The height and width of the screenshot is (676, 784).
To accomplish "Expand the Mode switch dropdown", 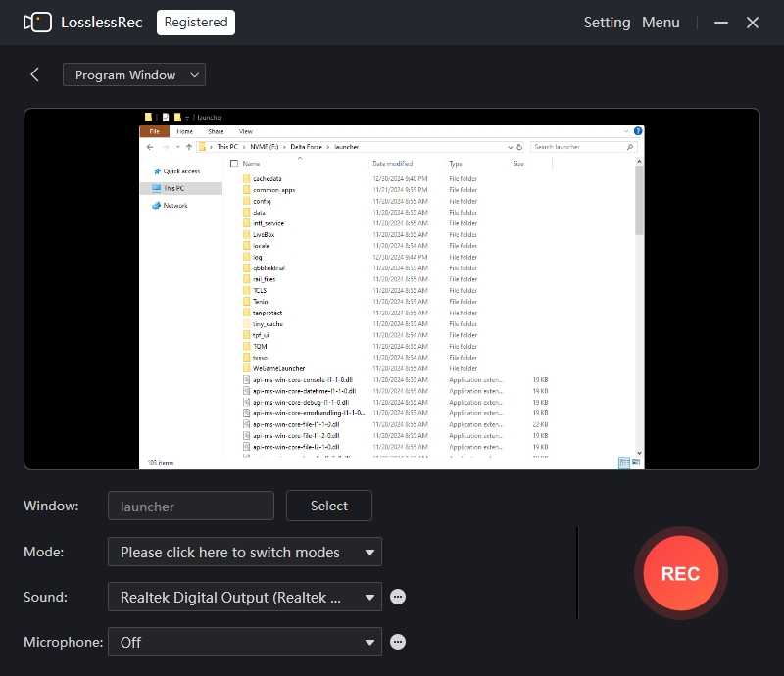I will pos(245,552).
